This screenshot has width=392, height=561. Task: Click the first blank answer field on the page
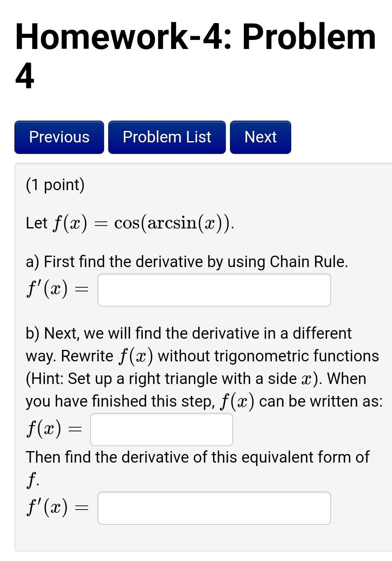click(x=214, y=290)
